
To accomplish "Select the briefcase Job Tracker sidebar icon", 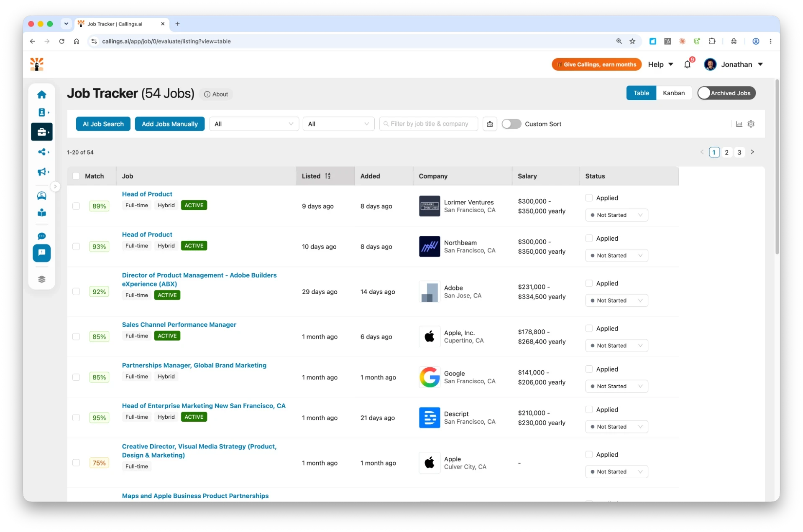I will pyautogui.click(x=42, y=132).
